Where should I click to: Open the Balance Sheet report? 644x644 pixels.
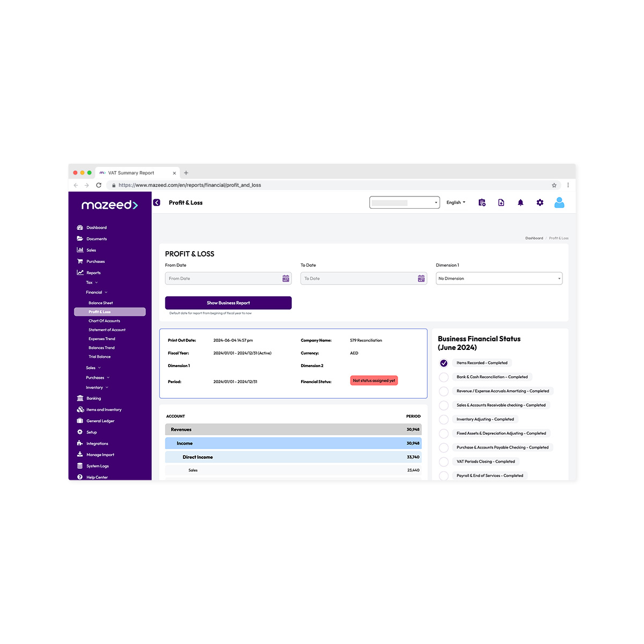[101, 303]
